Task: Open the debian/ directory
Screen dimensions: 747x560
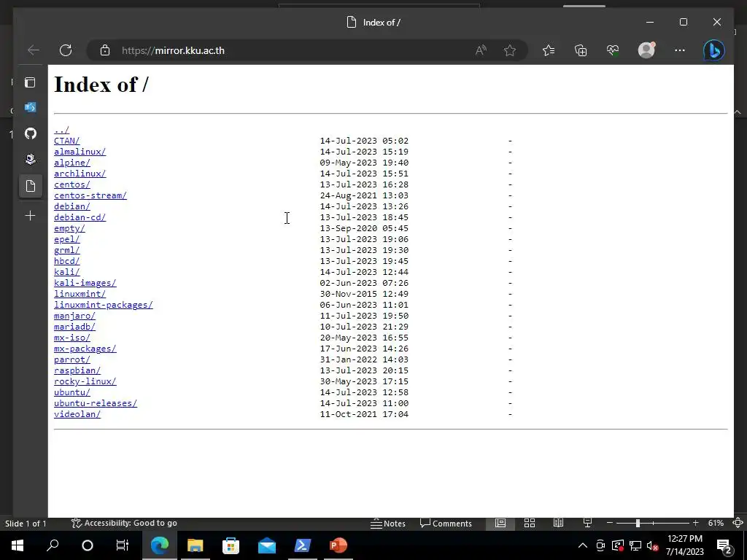Action: point(72,206)
